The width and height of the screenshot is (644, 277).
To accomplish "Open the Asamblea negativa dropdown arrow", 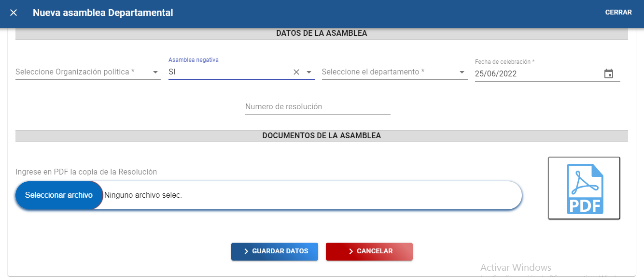I will click(x=309, y=72).
